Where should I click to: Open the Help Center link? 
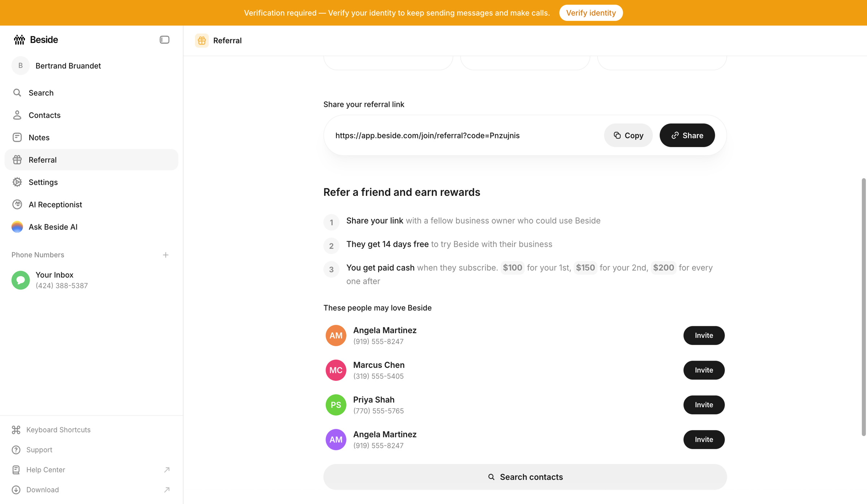tap(46, 470)
